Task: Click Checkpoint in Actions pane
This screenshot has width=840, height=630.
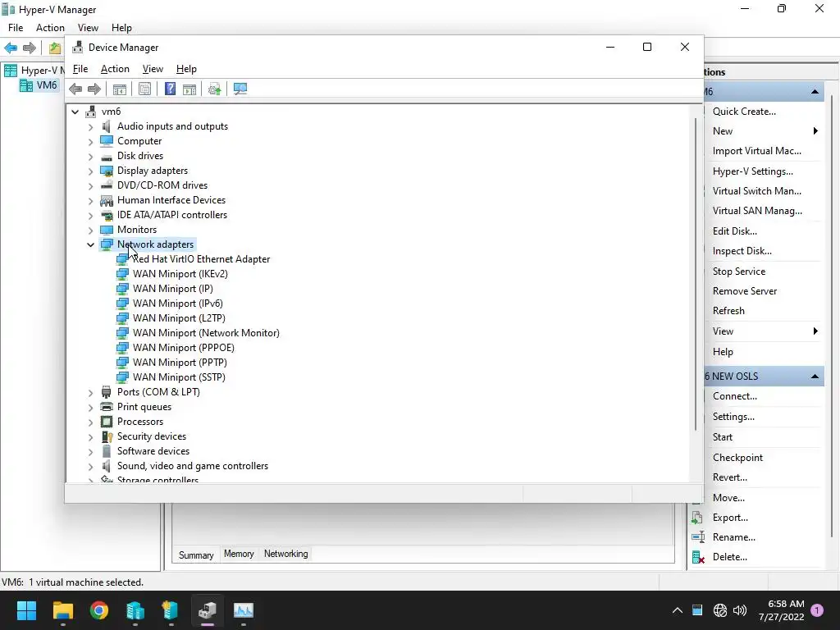Action: click(x=737, y=458)
